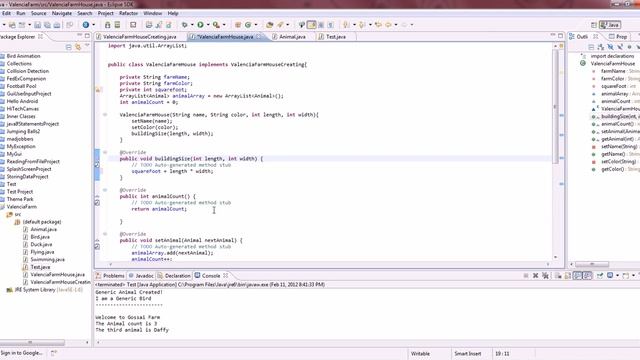
Task: Click the Outline horizontal scrollbar thumb
Action: pos(592,264)
